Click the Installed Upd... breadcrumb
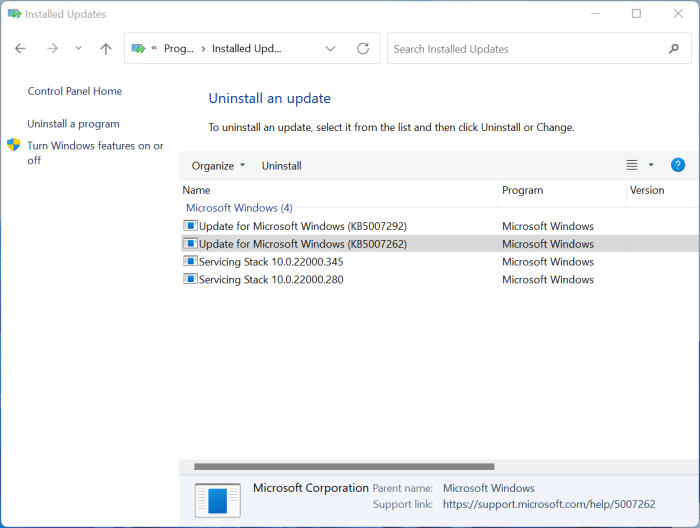Viewport: 700px width, 528px height. tap(246, 48)
